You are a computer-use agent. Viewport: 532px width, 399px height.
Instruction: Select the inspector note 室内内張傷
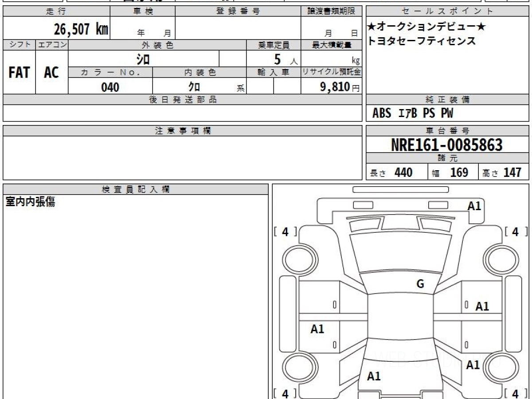[30, 202]
